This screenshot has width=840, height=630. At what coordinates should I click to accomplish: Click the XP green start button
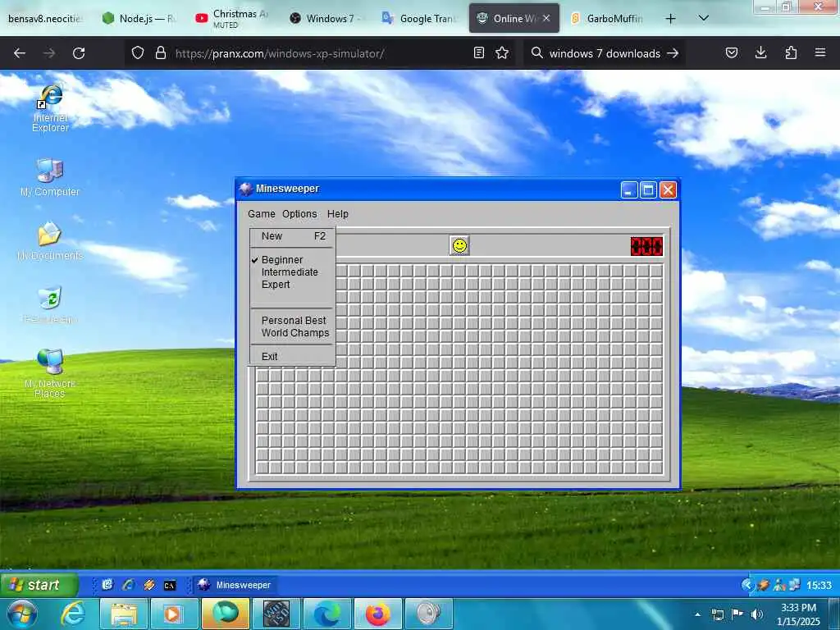coord(39,584)
